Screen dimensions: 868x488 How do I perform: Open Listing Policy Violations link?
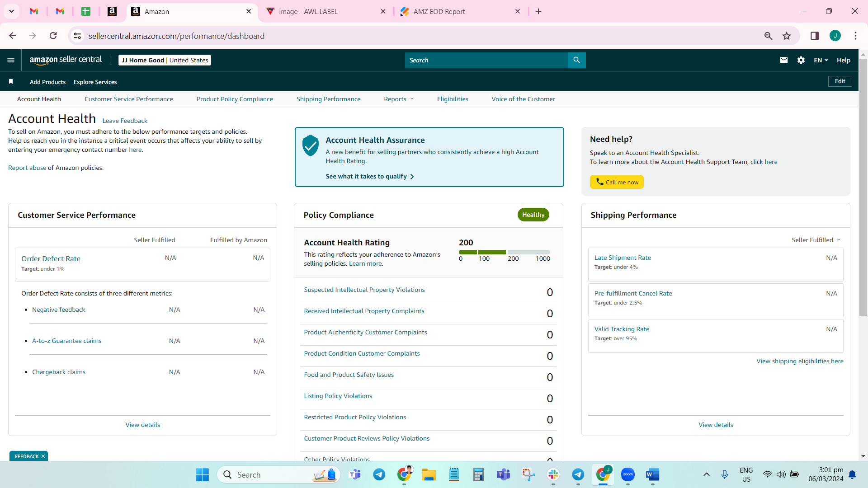click(x=338, y=396)
